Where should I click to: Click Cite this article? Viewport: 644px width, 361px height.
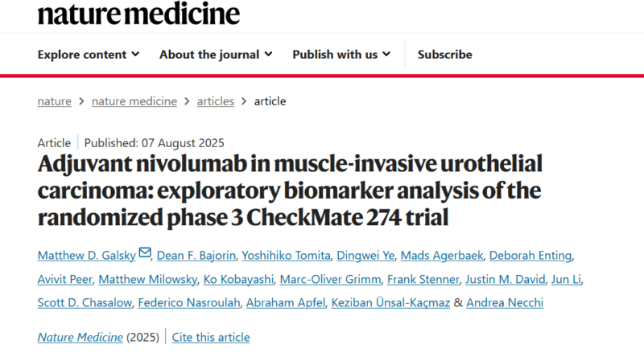211,337
